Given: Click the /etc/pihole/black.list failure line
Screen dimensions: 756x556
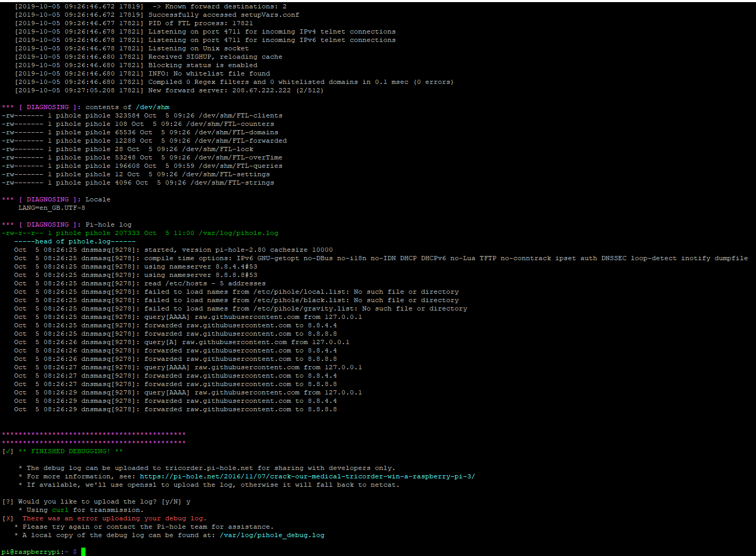Looking at the screenshot, I should [236, 300].
